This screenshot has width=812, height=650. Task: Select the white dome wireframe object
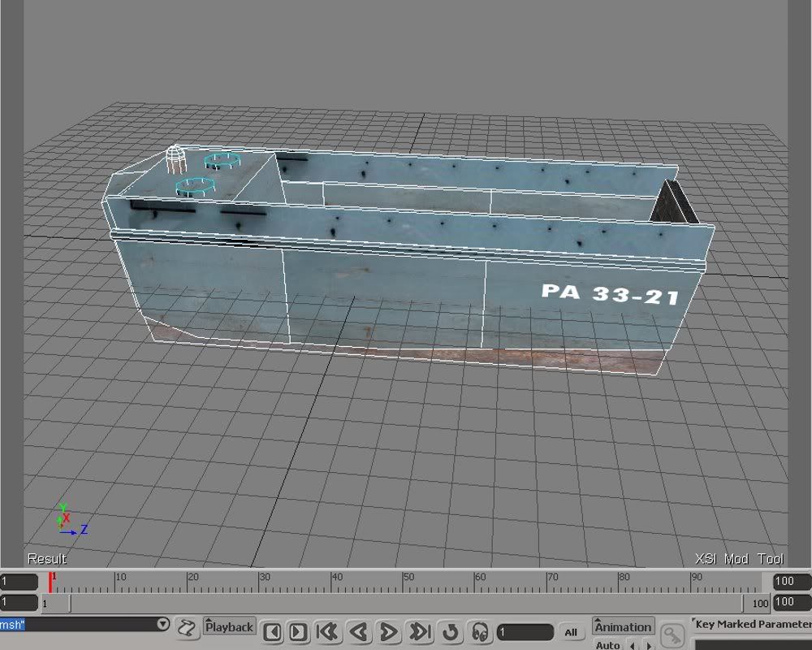pos(176,158)
